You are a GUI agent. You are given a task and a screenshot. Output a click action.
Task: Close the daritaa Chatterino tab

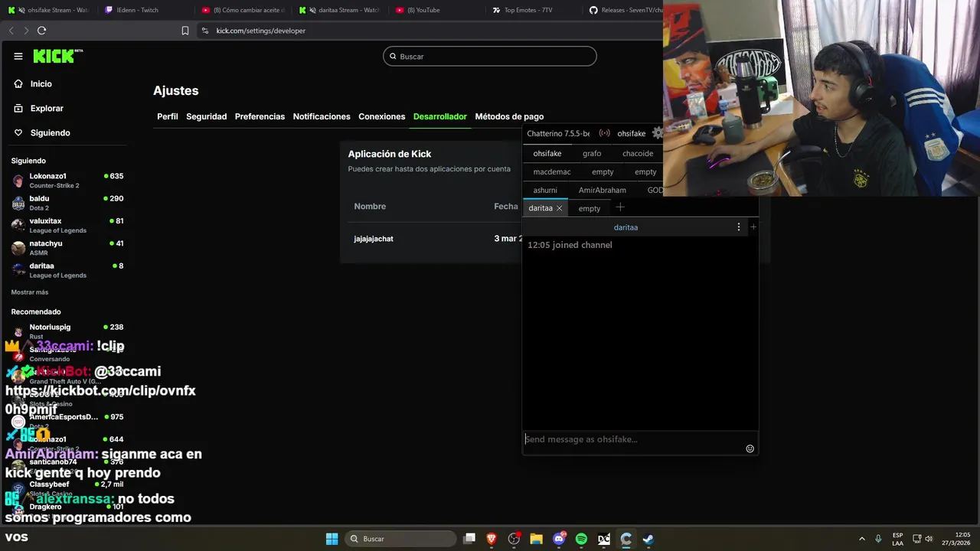pyautogui.click(x=559, y=208)
